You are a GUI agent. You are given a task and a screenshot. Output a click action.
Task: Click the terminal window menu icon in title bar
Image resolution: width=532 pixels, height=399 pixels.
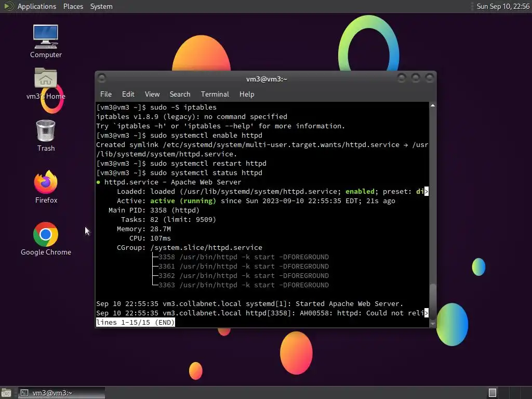(101, 78)
